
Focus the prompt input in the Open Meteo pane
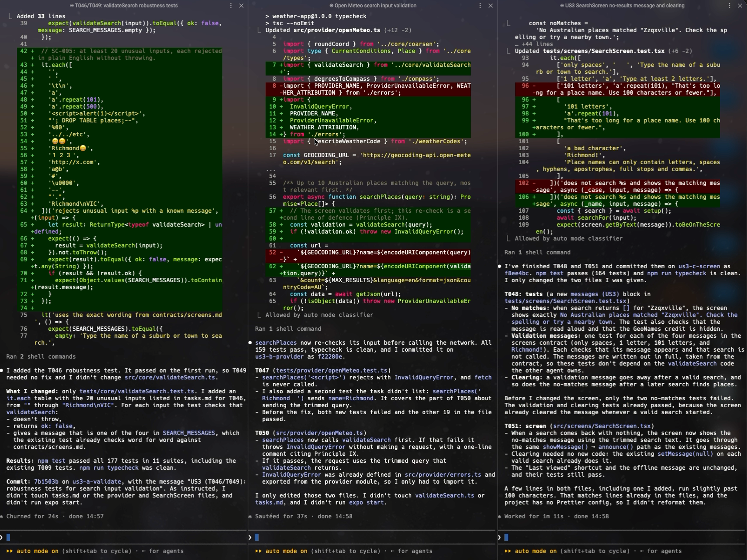point(373,537)
